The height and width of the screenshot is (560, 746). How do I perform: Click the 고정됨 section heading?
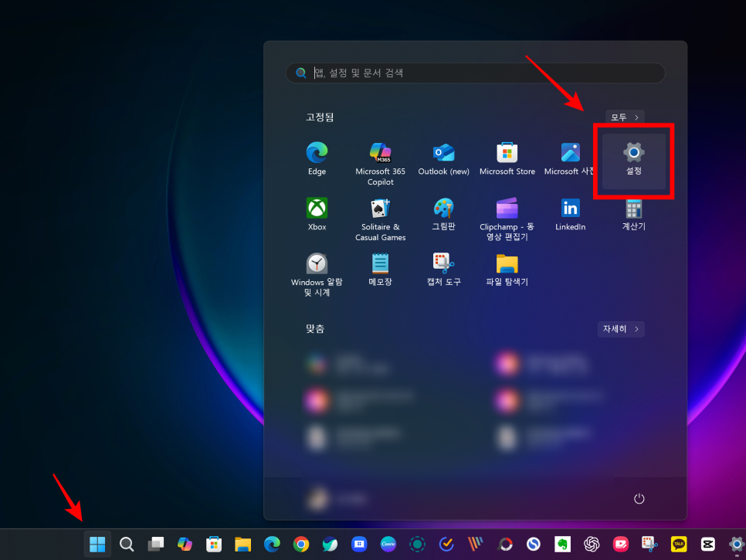tap(319, 117)
